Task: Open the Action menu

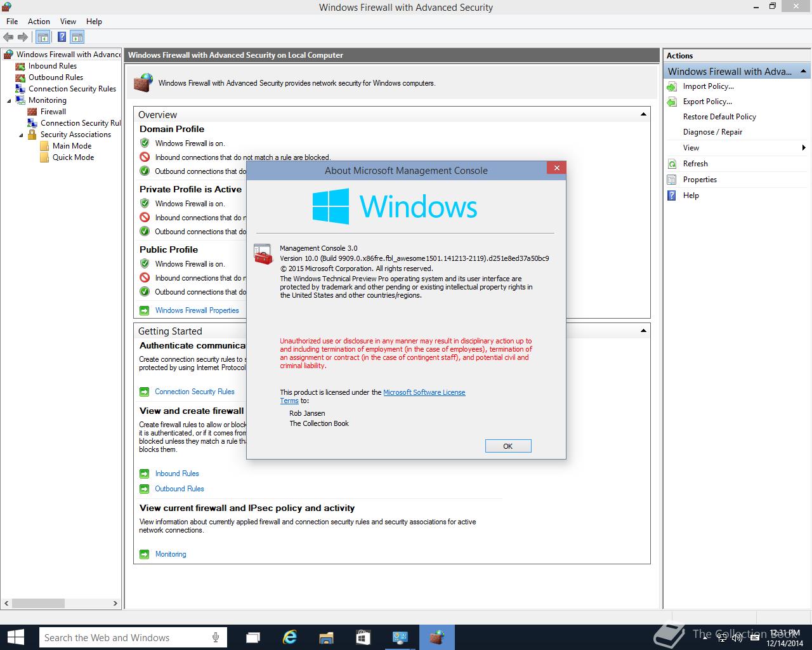Action: (39, 22)
